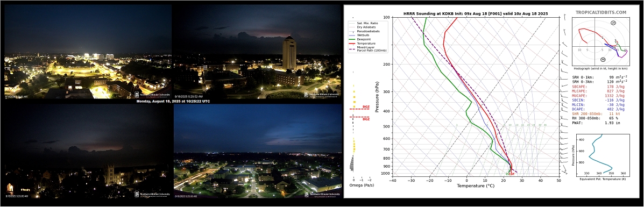Image resolution: width=644 pixels, height=207 pixels.
Task: Click the TROPICALTIDBITS.COM watermark
Action: pos(601,13)
